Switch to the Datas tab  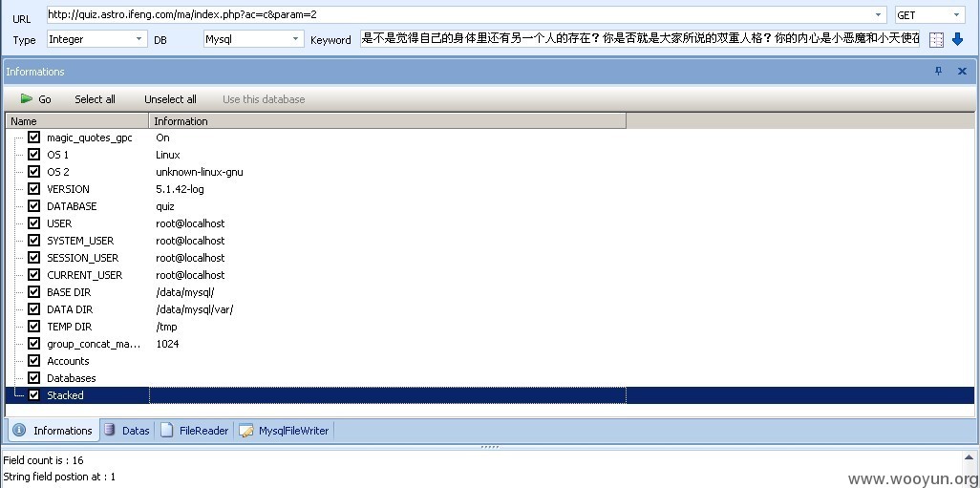127,431
